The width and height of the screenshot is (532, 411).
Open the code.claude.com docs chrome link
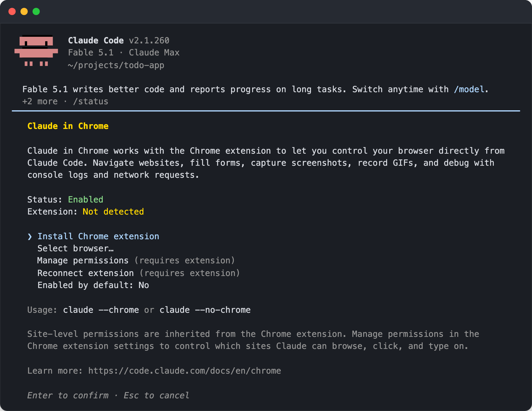click(x=184, y=371)
